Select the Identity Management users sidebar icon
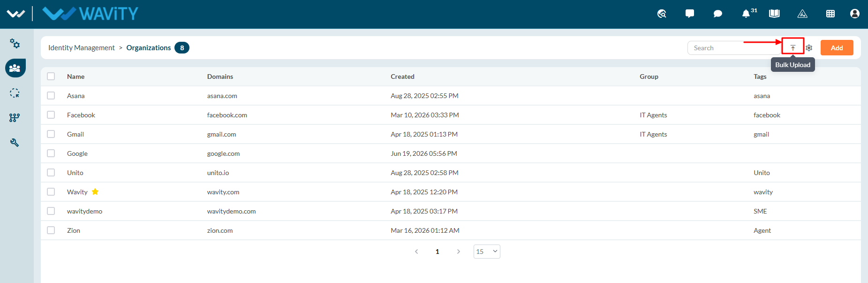 pos(15,68)
